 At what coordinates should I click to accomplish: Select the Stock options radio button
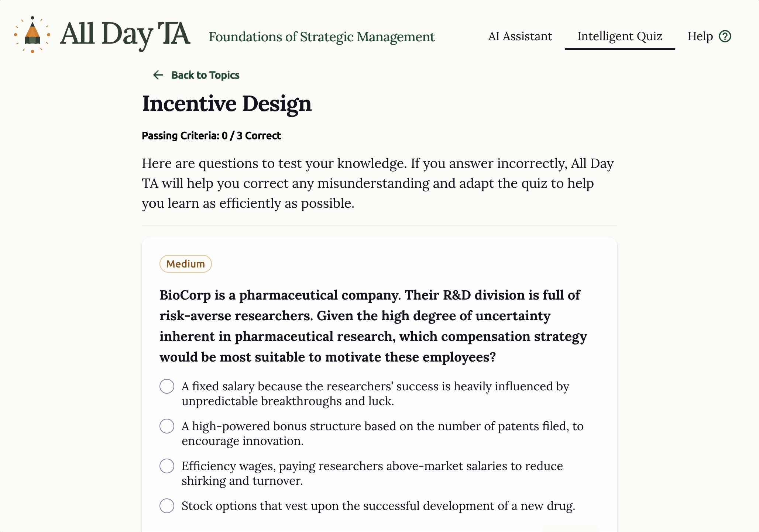click(167, 506)
